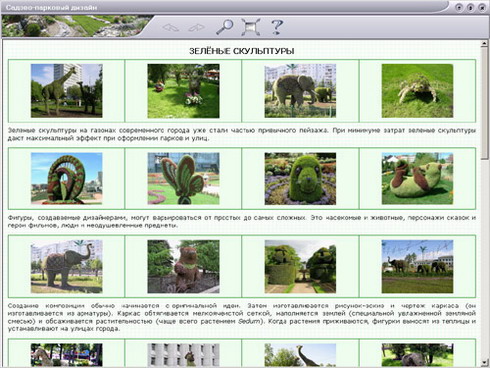Open the giraffe topiary photo in row one
Screen dimensions: 490x368
coord(66,91)
